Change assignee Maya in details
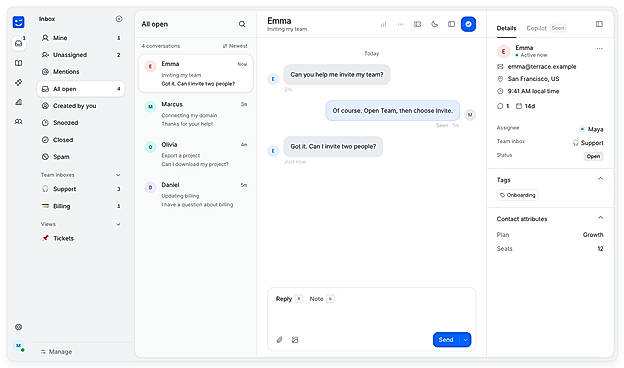 tap(591, 129)
